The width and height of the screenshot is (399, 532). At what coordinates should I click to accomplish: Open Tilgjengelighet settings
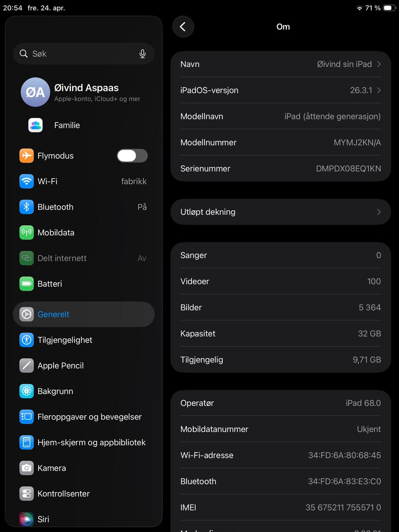(x=84, y=340)
